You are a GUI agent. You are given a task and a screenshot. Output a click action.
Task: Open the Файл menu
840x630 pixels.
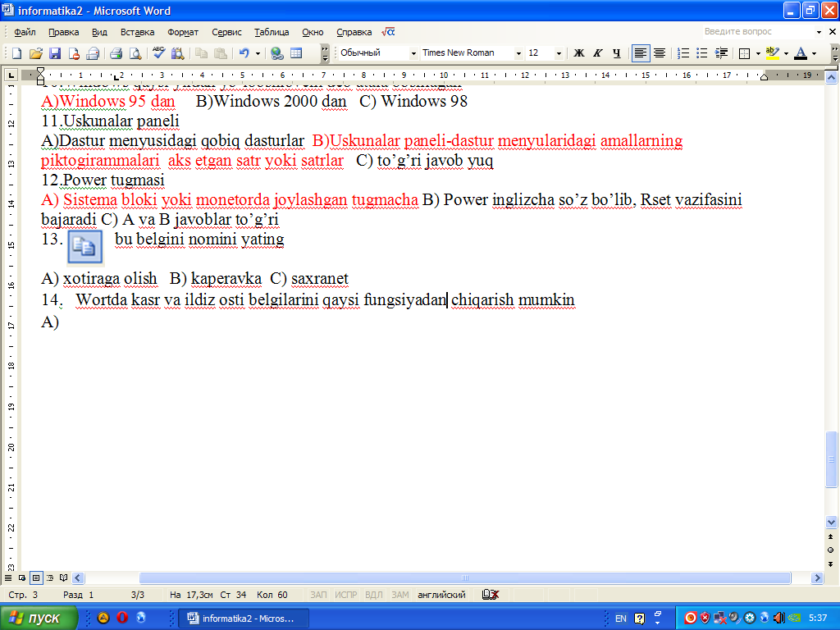25,32
